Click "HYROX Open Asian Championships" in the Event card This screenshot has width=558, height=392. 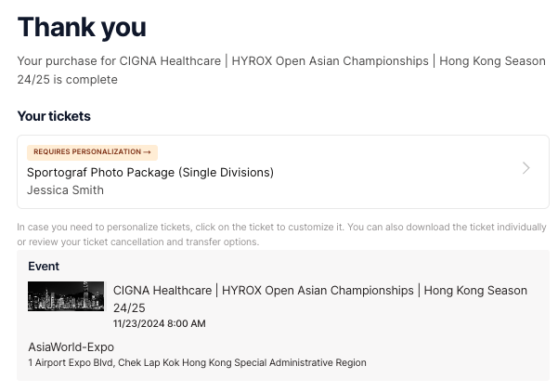[x=318, y=291]
